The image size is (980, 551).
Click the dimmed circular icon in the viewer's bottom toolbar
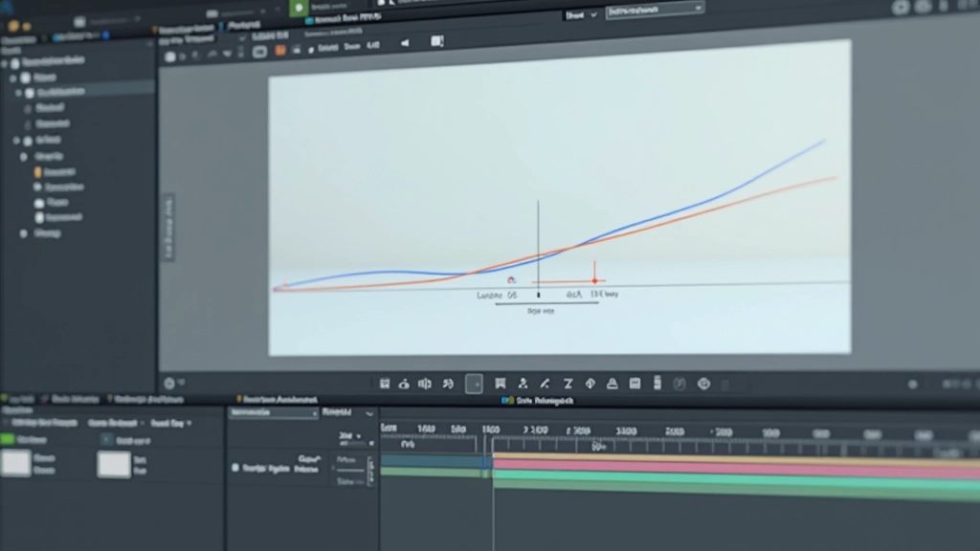coord(679,384)
